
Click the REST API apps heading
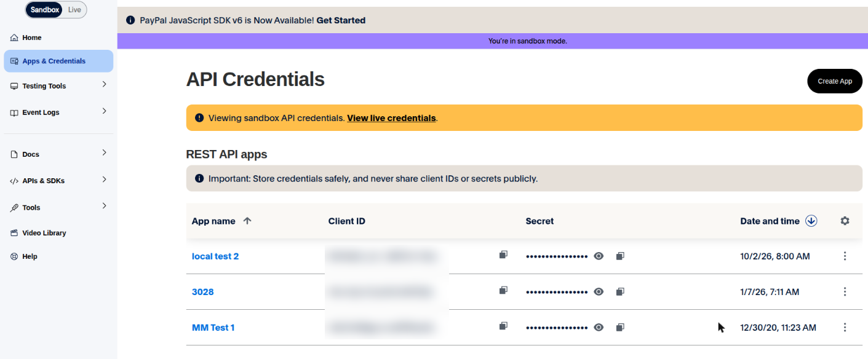[x=226, y=154]
